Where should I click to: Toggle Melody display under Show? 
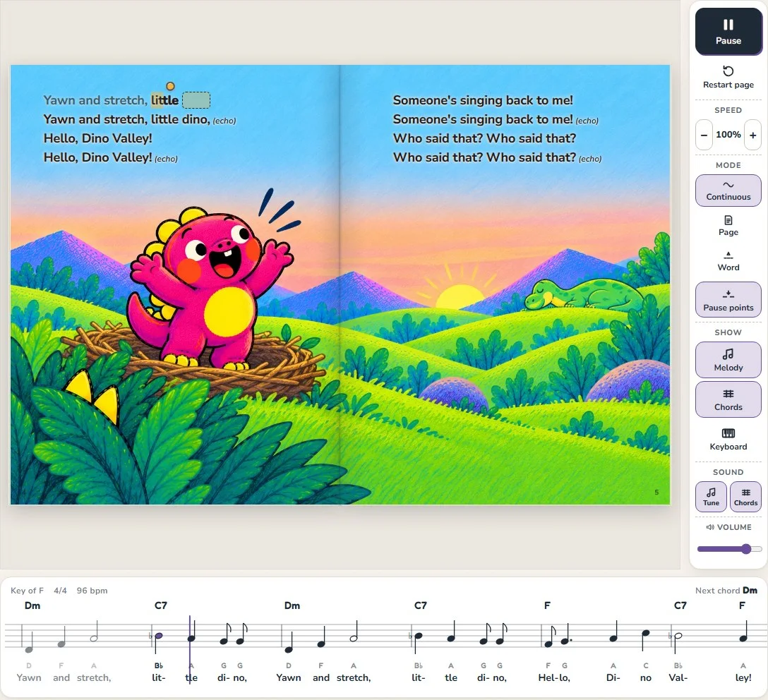coord(728,360)
